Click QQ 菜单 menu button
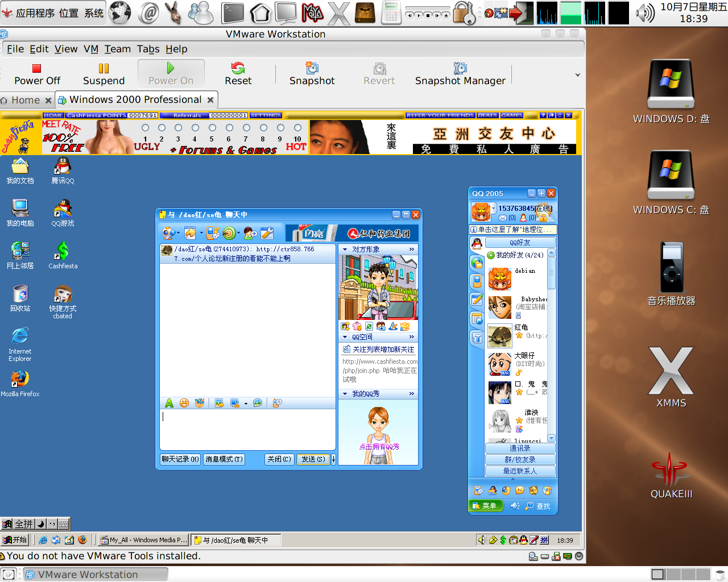Screen dimensions: 728x582 (x=485, y=506)
